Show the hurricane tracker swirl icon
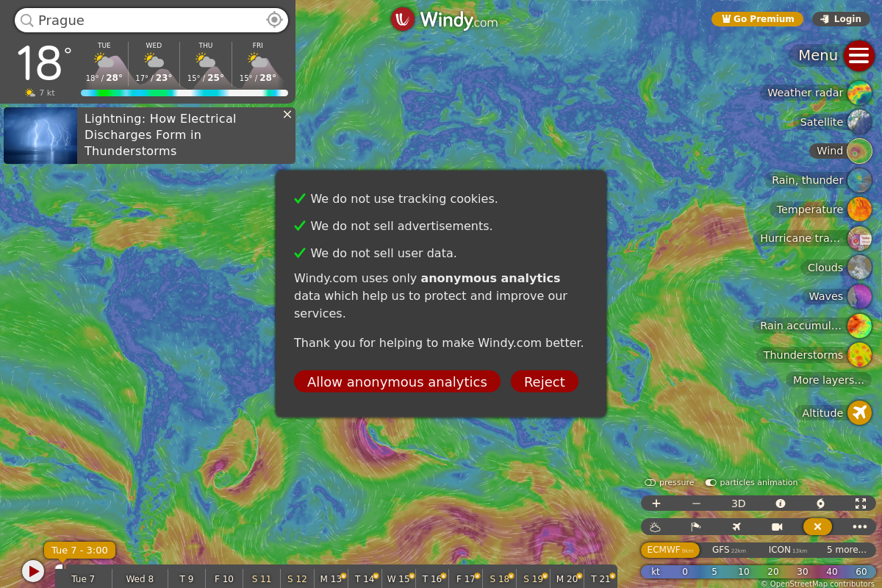 tap(820, 503)
